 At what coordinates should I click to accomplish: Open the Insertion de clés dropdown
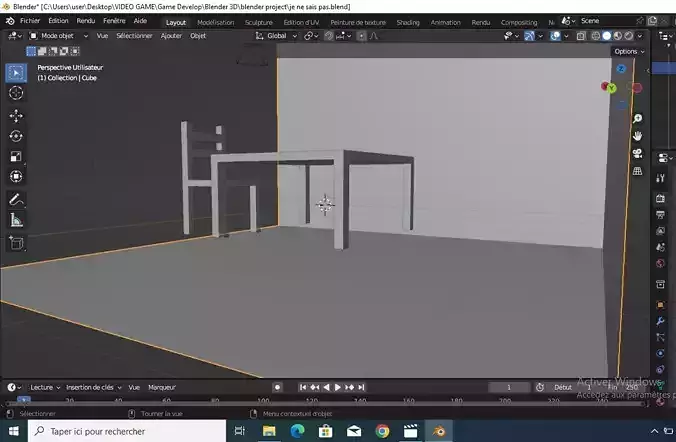click(x=94, y=387)
